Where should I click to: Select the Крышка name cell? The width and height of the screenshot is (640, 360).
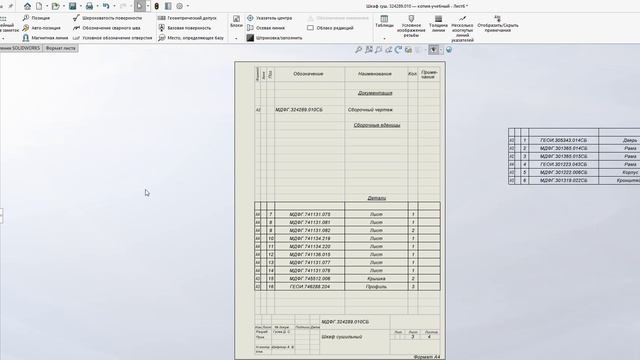[376, 279]
